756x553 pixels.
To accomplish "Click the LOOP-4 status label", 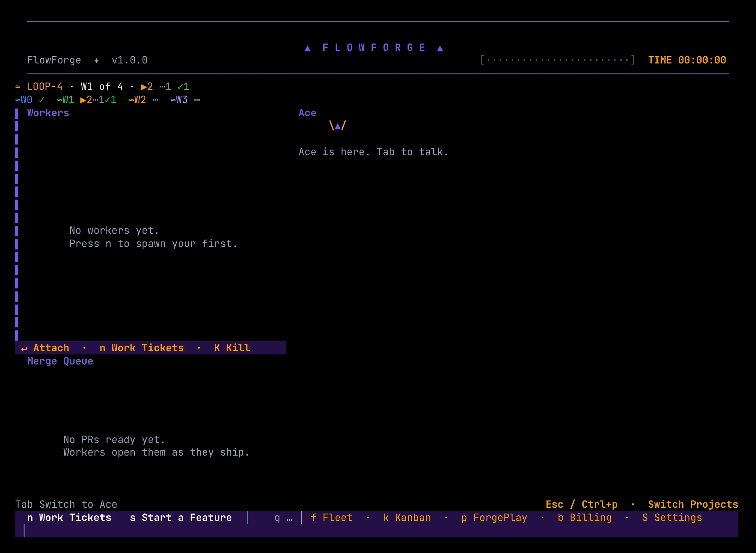I will (45, 87).
